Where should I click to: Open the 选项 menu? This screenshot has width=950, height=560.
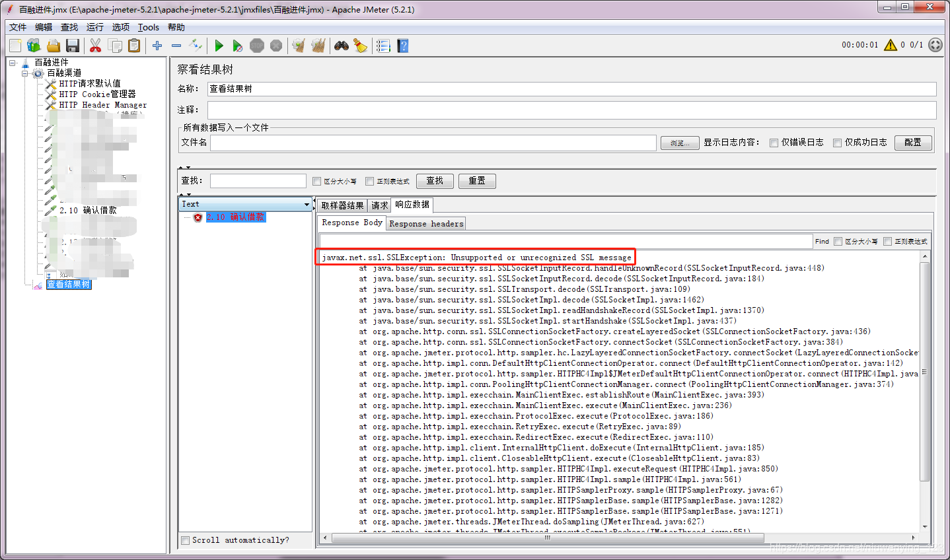pyautogui.click(x=120, y=27)
